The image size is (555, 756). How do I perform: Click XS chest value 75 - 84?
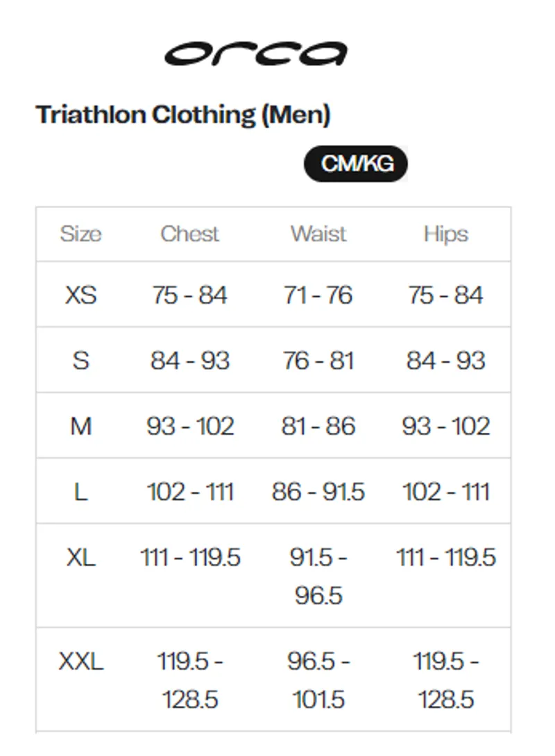click(189, 295)
